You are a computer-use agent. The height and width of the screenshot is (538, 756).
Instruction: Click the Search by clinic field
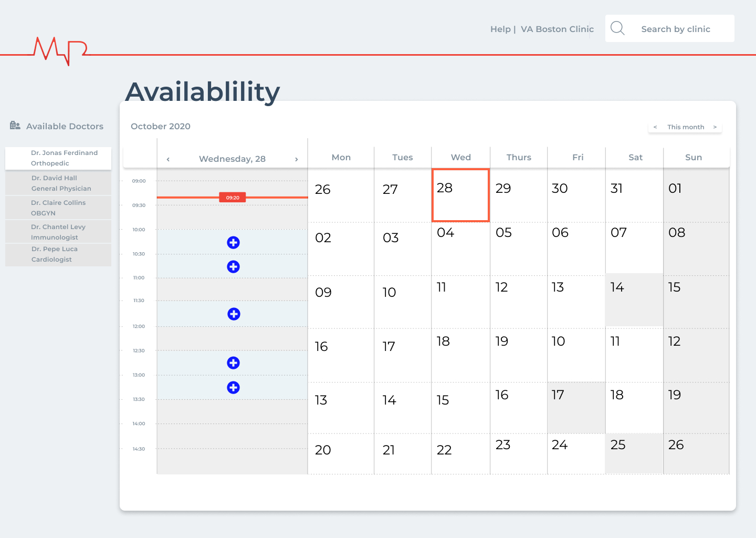676,29
